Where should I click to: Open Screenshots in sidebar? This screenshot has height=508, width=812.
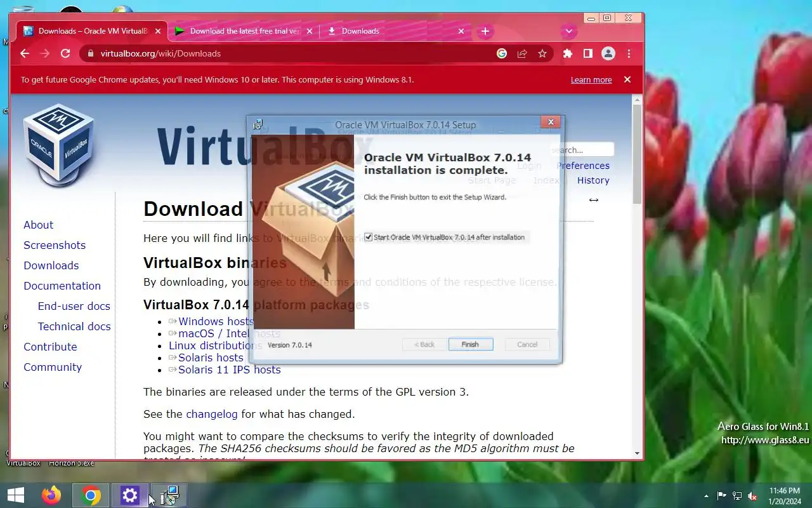(55, 245)
